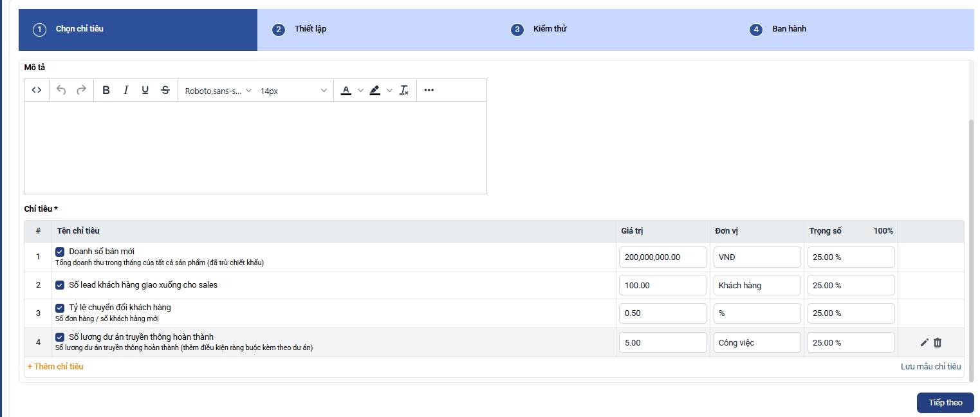Apply underline formatting in editor
The width and height of the screenshot is (980, 417).
(145, 91)
